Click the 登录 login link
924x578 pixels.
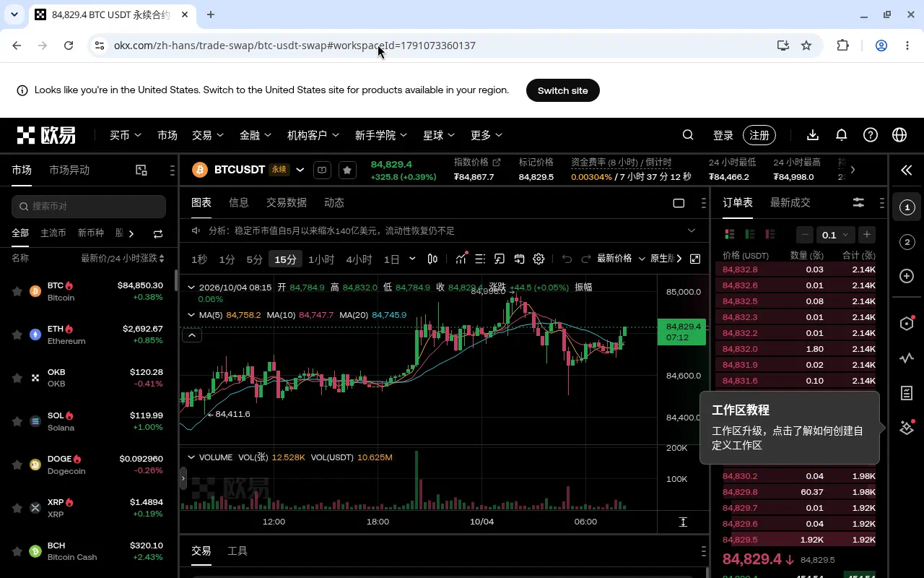pyautogui.click(x=723, y=135)
